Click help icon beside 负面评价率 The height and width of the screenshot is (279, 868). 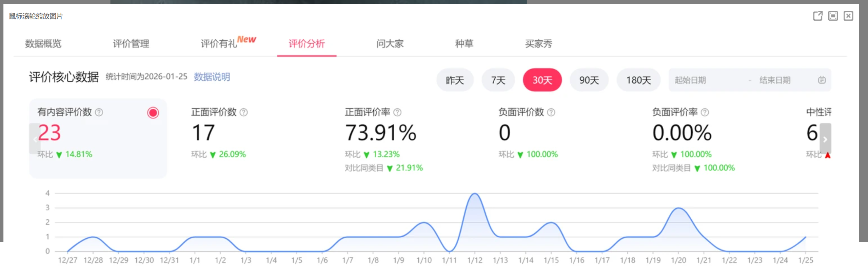pos(705,112)
